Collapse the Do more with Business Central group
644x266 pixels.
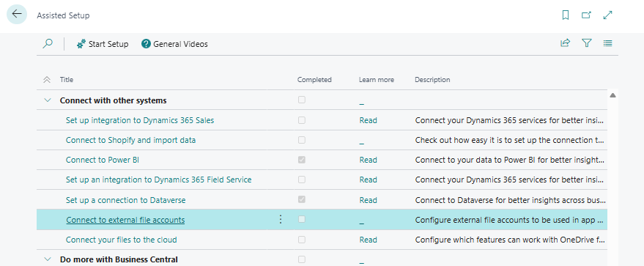[x=48, y=259]
